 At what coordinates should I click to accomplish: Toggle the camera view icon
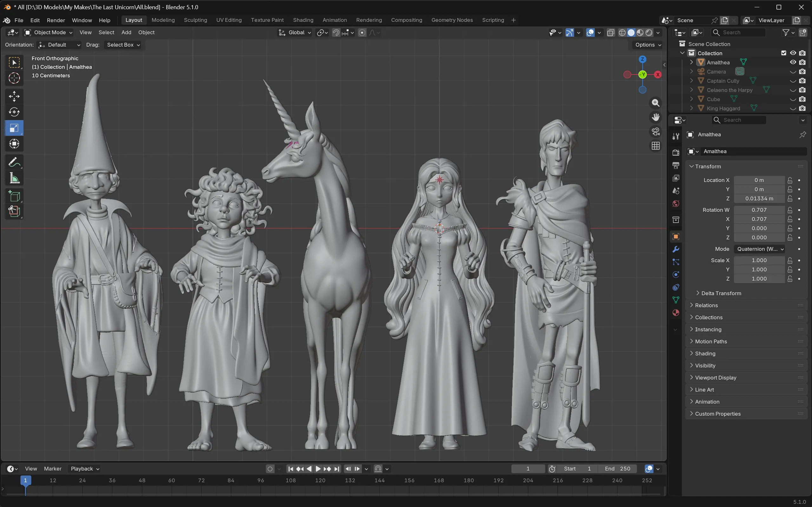(656, 132)
